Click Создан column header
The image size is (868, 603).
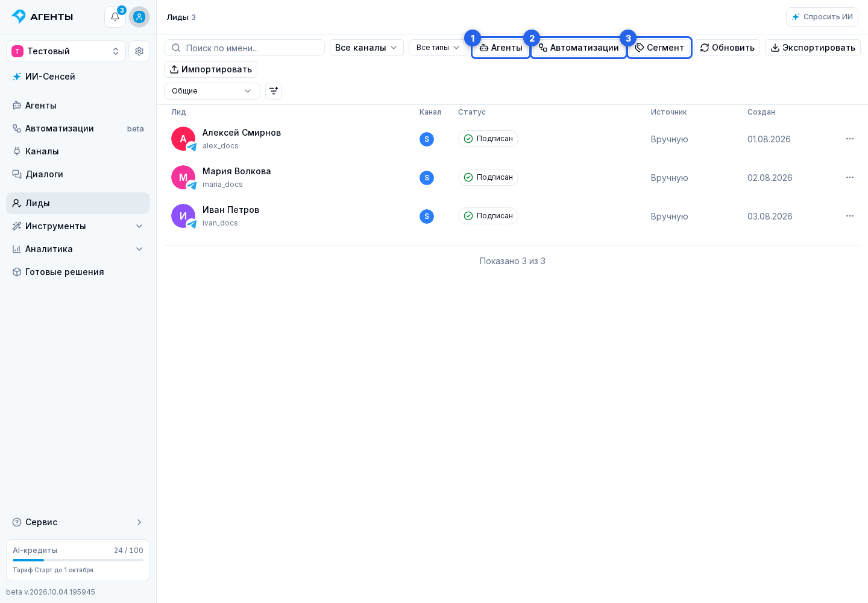[761, 112]
